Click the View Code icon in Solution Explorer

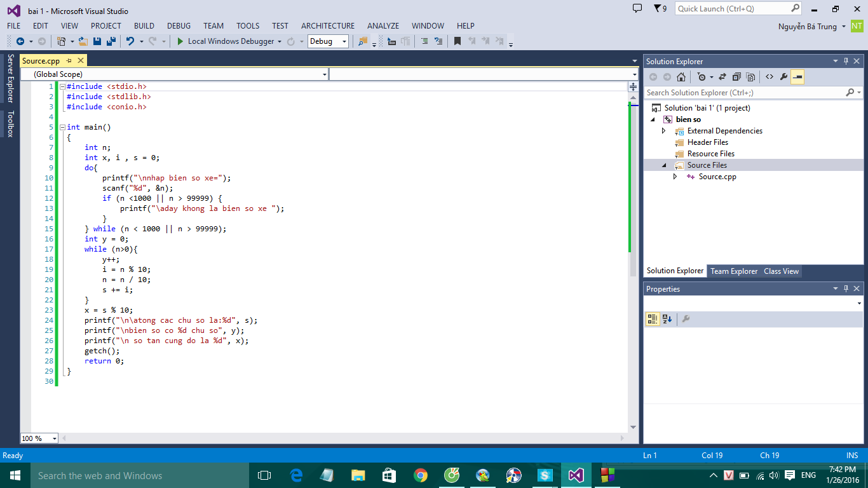pos(770,76)
